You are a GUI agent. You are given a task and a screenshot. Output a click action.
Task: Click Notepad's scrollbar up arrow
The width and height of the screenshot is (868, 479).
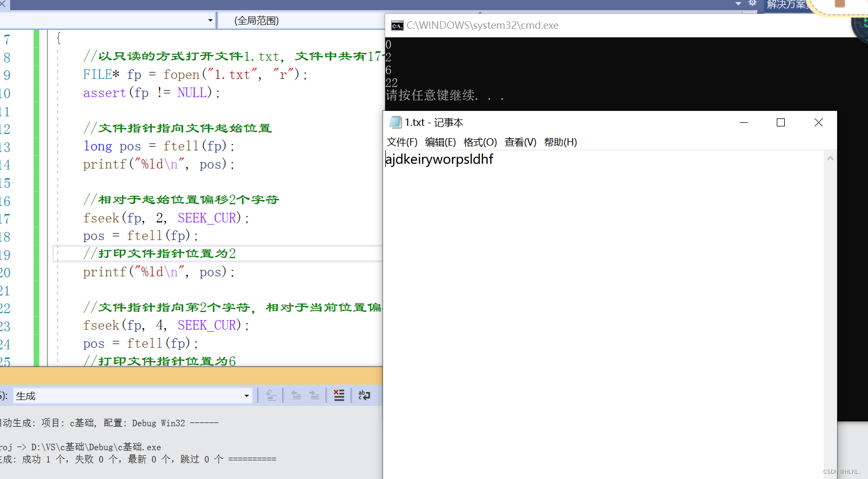[x=830, y=158]
